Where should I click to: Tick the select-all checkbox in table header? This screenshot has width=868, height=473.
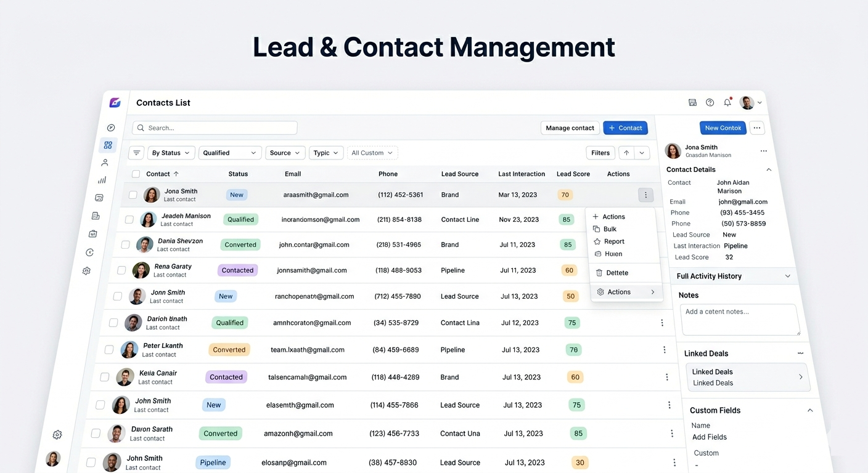click(x=134, y=174)
